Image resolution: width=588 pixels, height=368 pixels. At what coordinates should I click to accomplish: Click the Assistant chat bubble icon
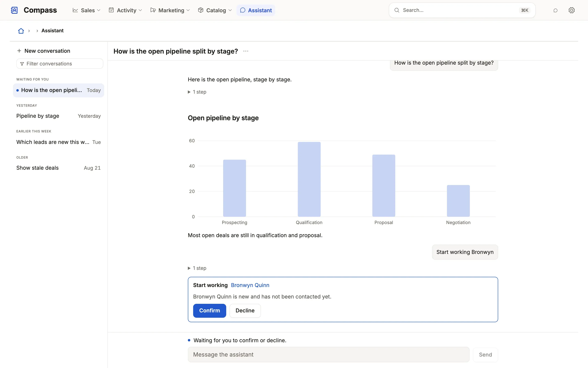pos(243,10)
